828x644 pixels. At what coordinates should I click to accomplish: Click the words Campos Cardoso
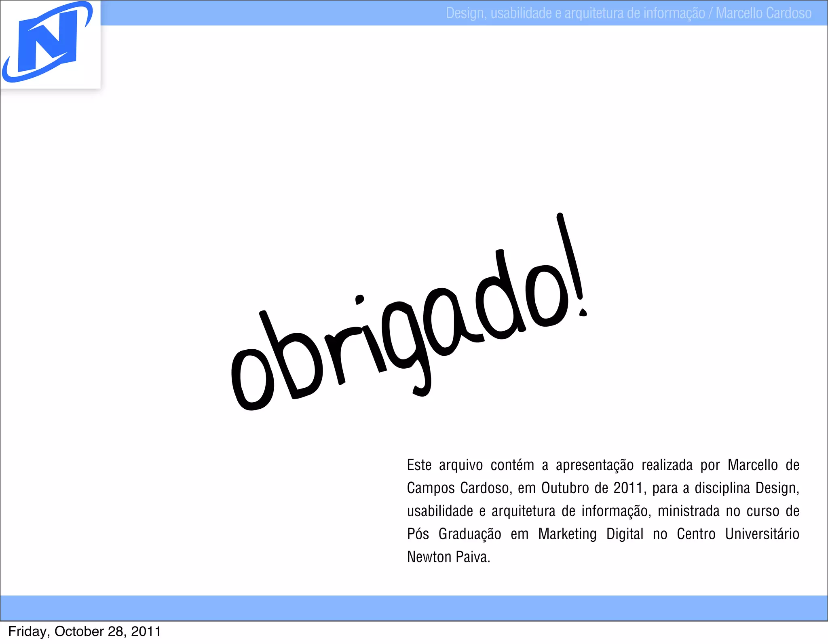[458, 488]
